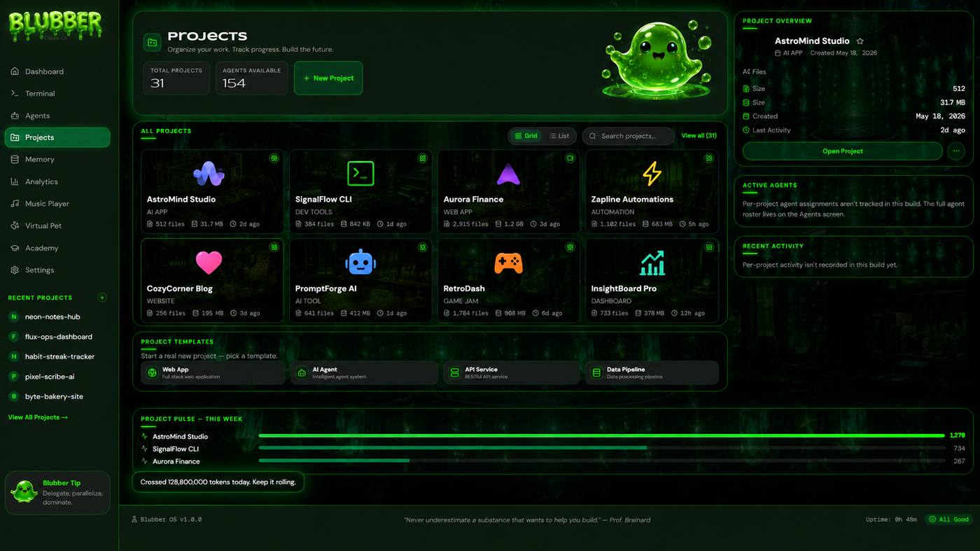This screenshot has width=980, height=551.
Task: Click the Virtual Pet paw icon
Action: point(15,225)
